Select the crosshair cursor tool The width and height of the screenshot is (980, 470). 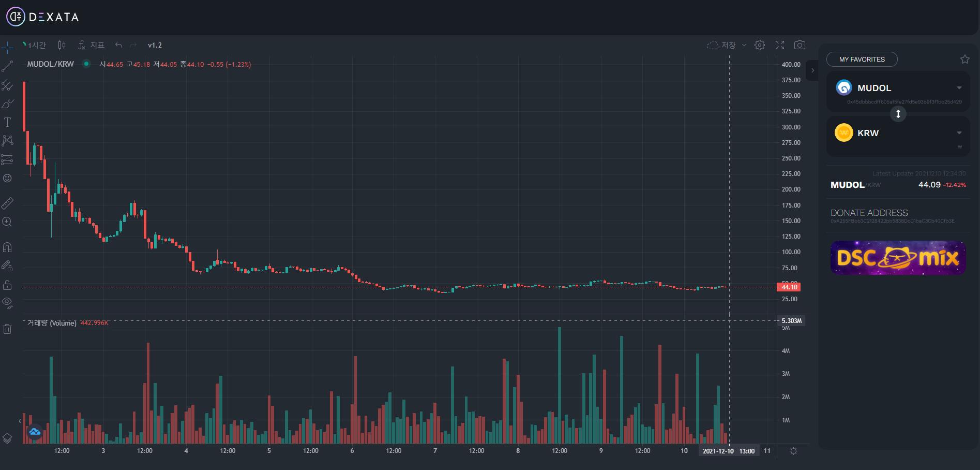(7, 48)
